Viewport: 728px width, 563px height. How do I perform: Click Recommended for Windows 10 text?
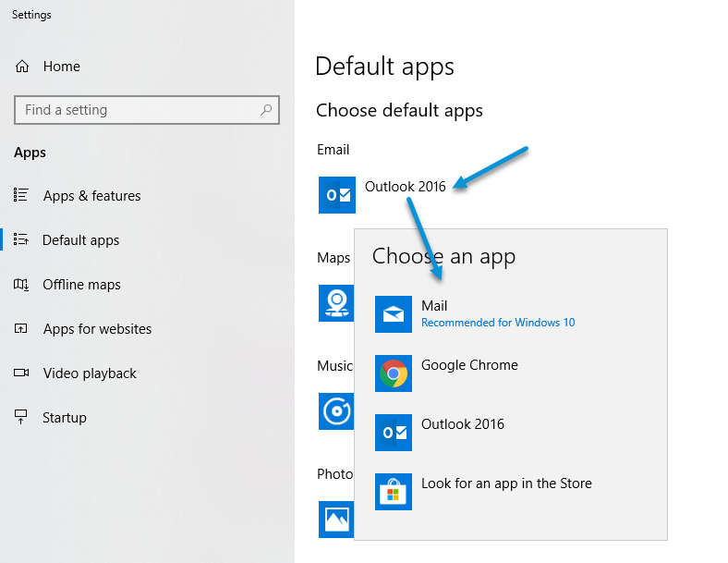pyautogui.click(x=498, y=323)
